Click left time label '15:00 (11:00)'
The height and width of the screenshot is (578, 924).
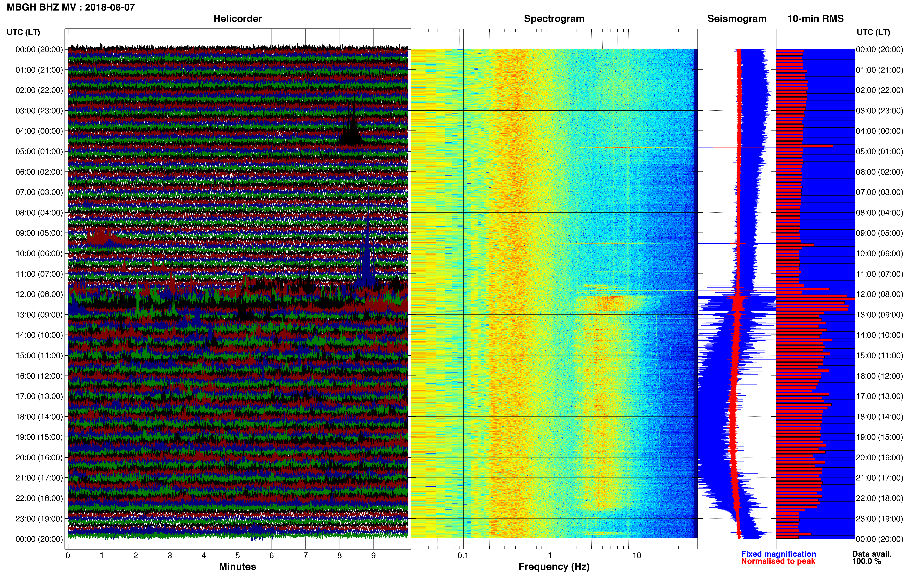[39, 355]
